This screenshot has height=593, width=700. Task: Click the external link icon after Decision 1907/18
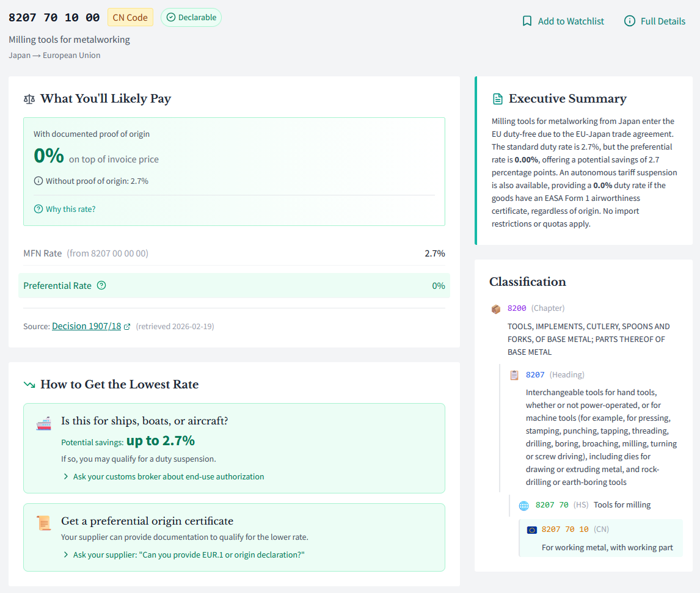(127, 327)
